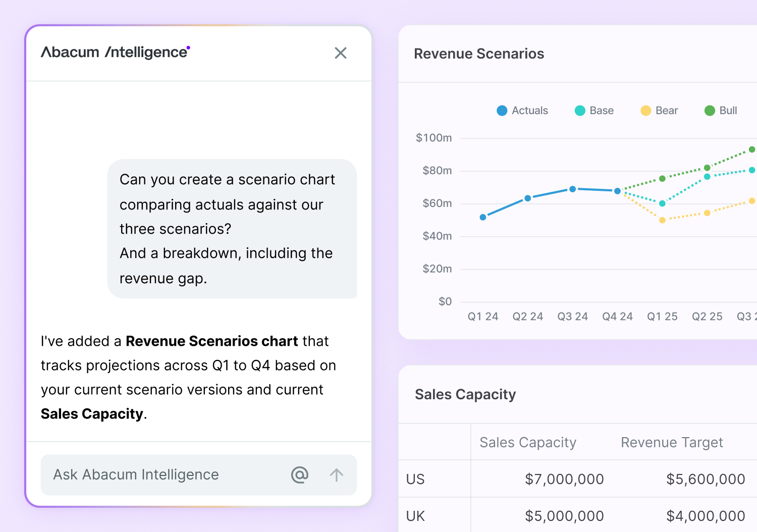Select the Q4 24 Actuals data point
The image size is (757, 532).
pyautogui.click(x=617, y=191)
